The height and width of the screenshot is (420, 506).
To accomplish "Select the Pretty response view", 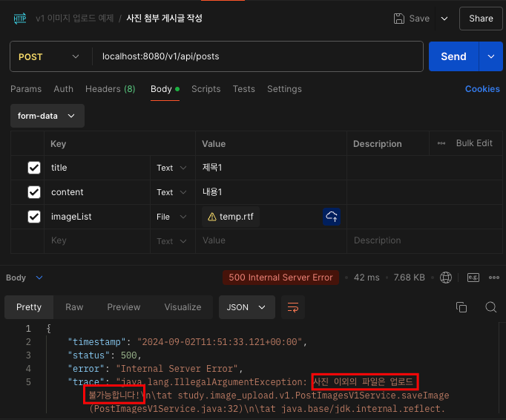I will 29,307.
